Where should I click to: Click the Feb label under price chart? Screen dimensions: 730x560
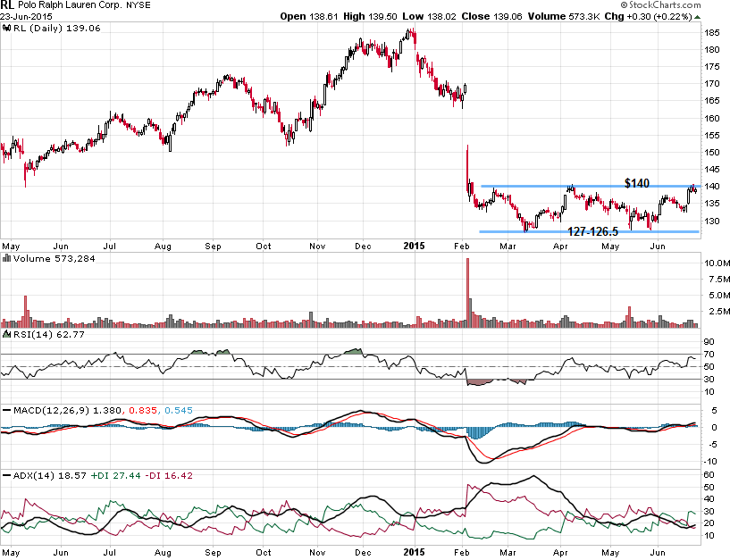click(x=461, y=246)
